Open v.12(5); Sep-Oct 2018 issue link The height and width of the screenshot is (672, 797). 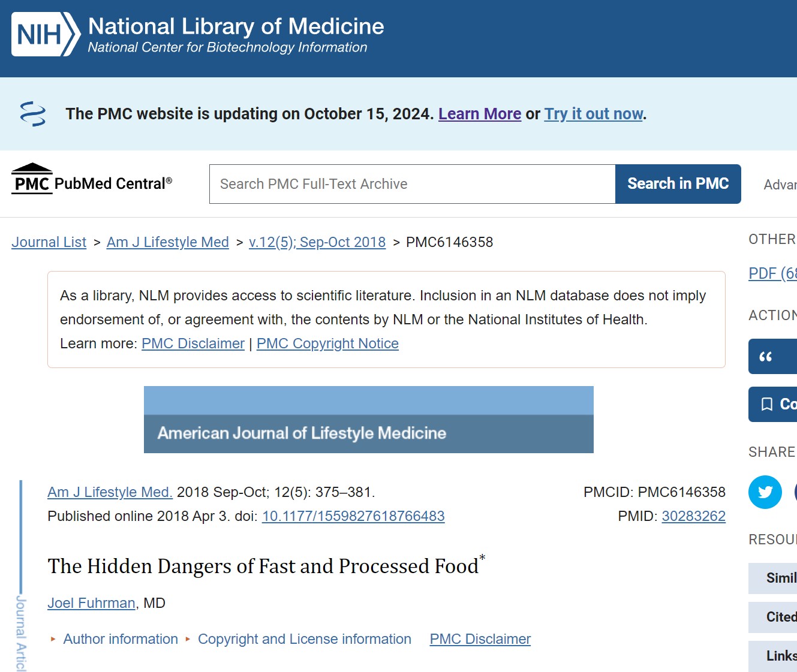(317, 242)
